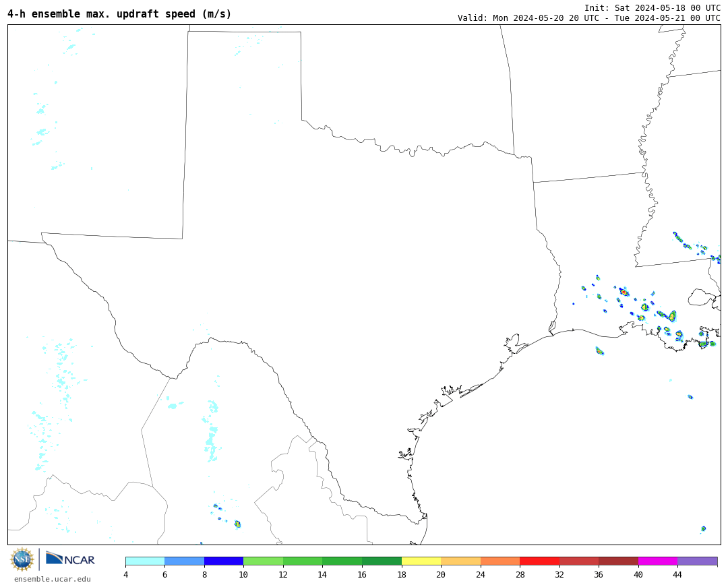Pick the red 32–36 color swatch
Image resolution: width=728 pixels, height=587 pixels.
tap(579, 561)
